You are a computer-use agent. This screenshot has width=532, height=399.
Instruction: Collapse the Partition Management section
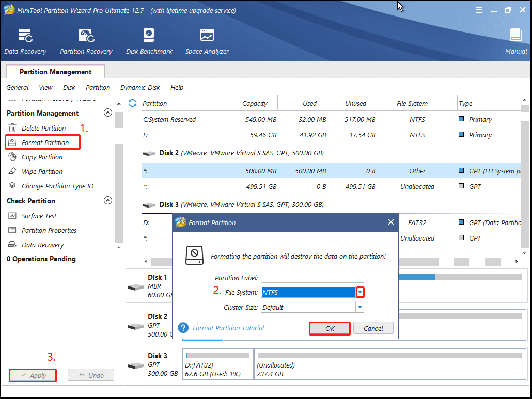[107, 113]
